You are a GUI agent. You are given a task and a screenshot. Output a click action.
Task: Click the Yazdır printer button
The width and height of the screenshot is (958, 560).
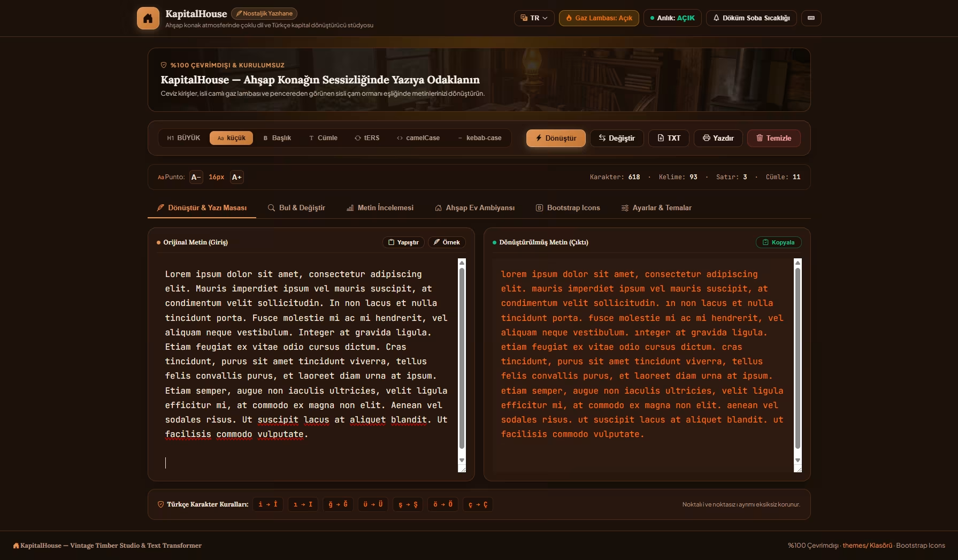[x=718, y=138]
